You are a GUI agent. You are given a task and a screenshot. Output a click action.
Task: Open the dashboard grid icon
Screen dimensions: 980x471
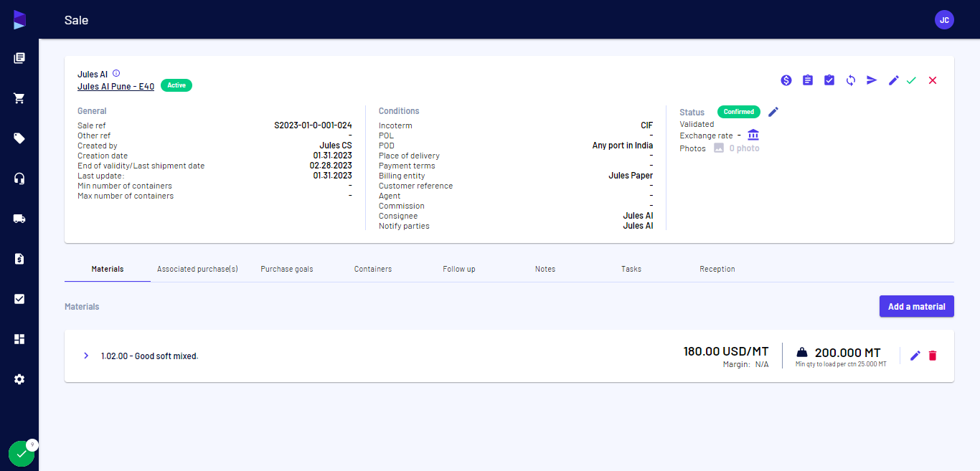coord(19,339)
